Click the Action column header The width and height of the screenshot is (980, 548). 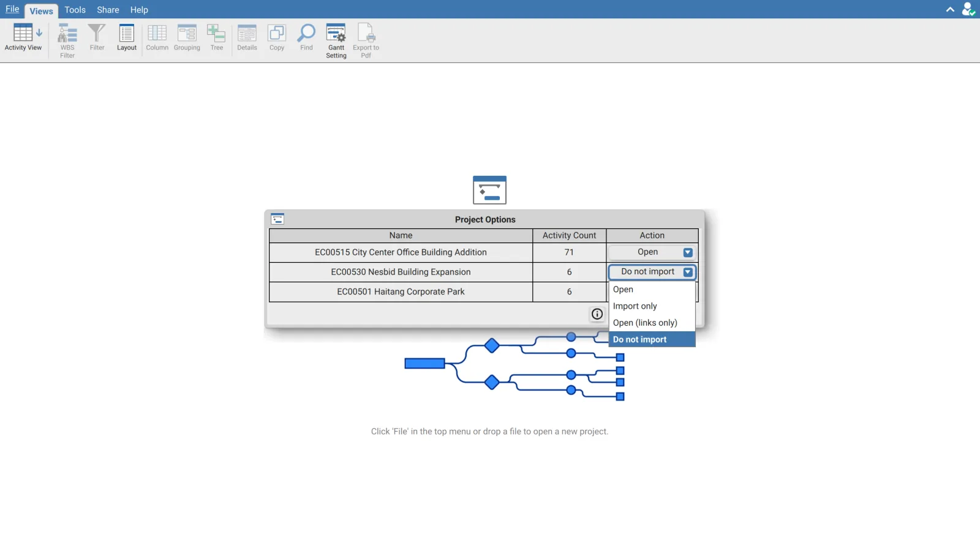(x=652, y=236)
